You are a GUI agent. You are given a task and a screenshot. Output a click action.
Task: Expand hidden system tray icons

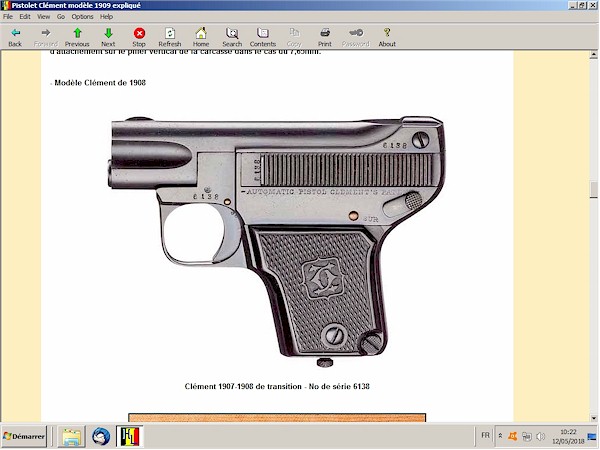500,436
